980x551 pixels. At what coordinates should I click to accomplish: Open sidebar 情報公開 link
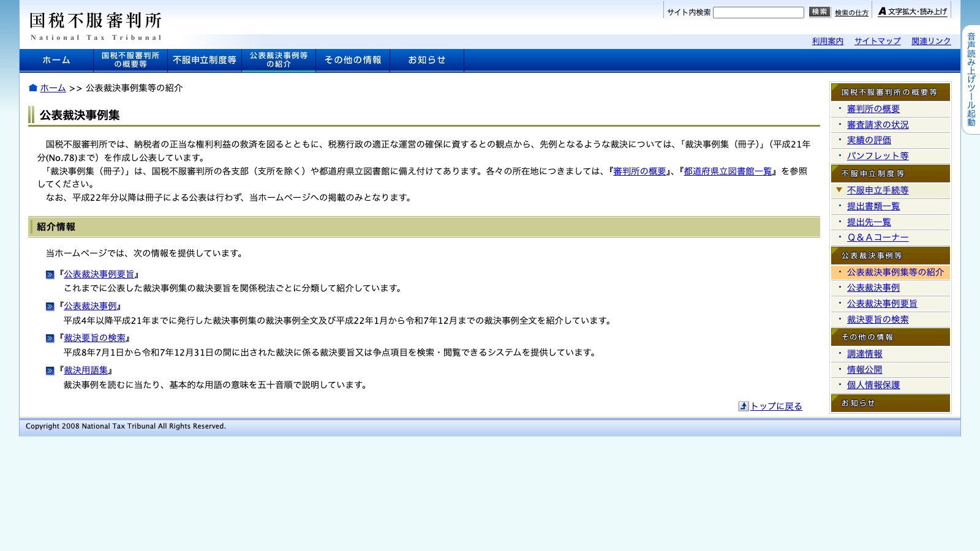click(864, 370)
